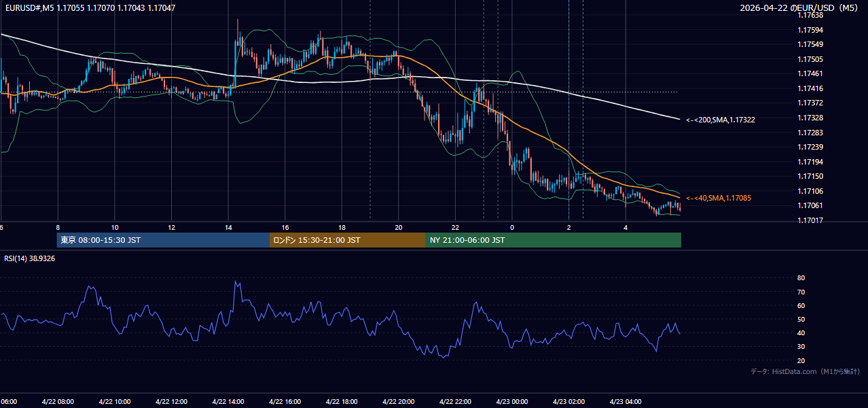868x408 pixels.
Task: Click price axis label 1.17061
Action: tap(811, 205)
